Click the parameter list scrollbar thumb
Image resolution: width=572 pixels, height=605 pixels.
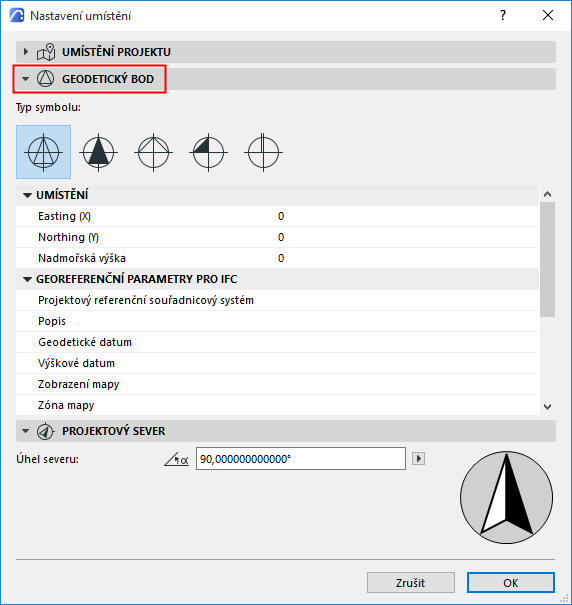click(547, 259)
